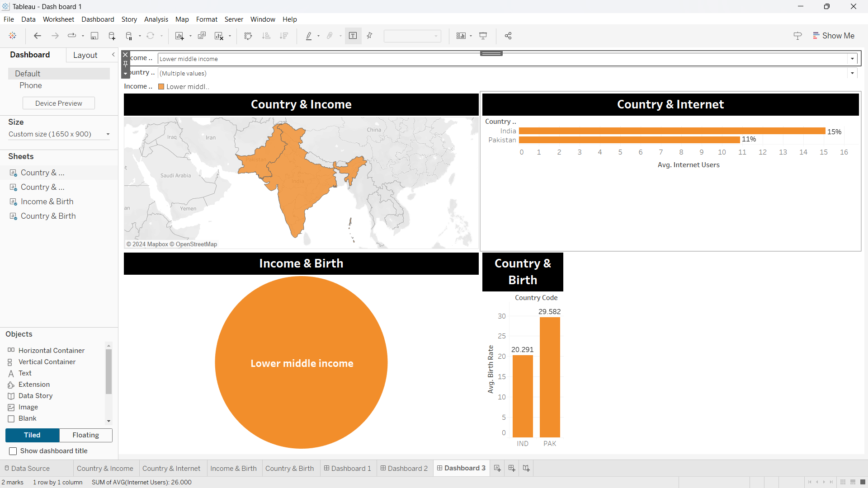Image resolution: width=868 pixels, height=488 pixels.
Task: Click the Sort Ascending icon
Action: [266, 36]
